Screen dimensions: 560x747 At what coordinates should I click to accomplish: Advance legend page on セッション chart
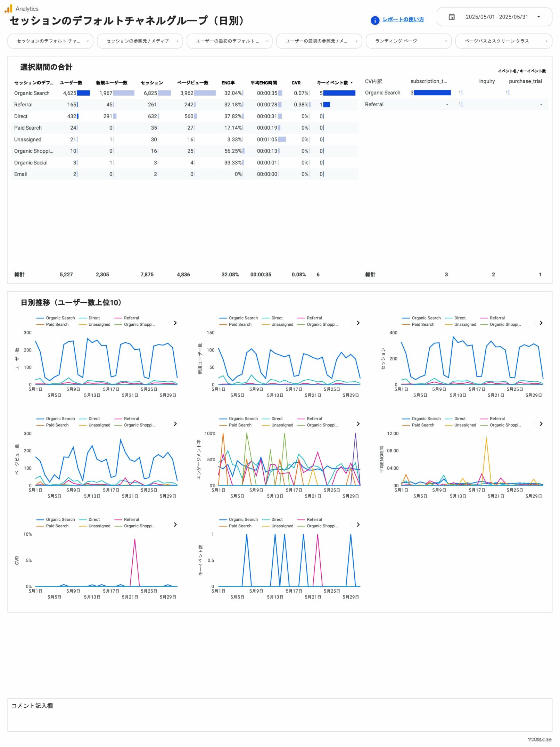click(x=541, y=323)
